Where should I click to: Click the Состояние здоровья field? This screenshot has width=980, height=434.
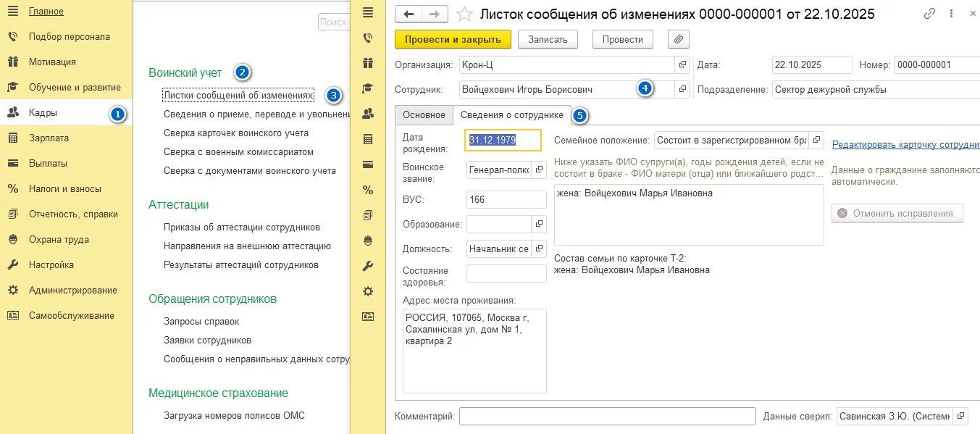(506, 274)
